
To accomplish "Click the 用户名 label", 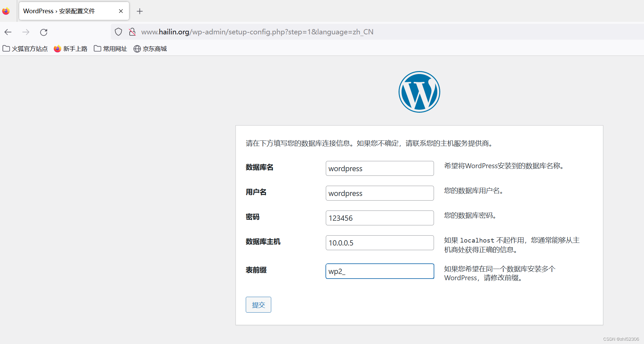I will (256, 192).
